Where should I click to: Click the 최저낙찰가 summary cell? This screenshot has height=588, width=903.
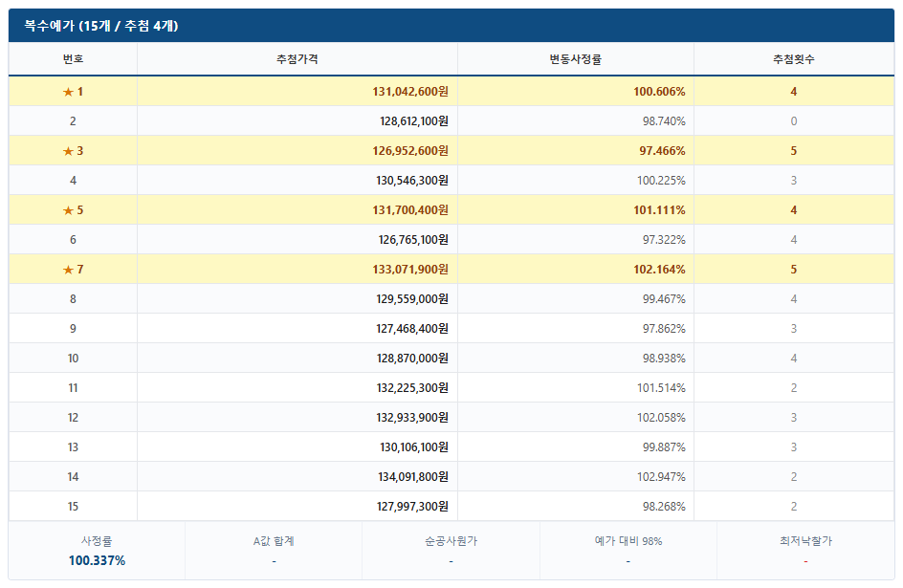click(805, 551)
